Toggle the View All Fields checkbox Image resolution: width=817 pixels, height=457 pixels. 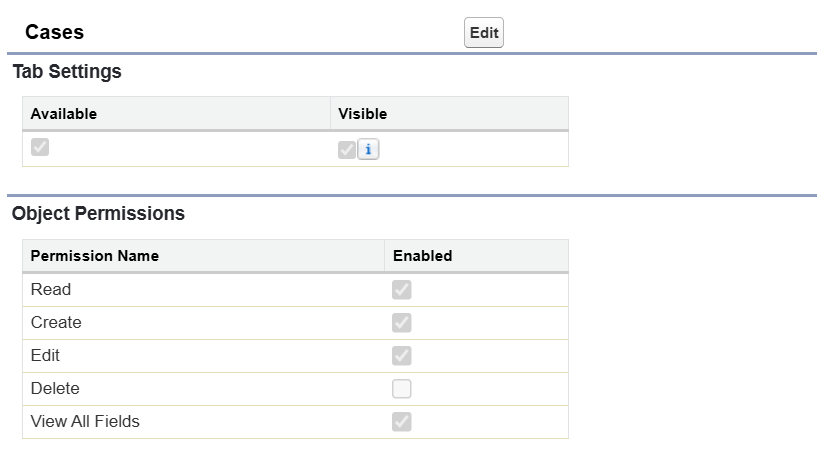click(x=402, y=422)
